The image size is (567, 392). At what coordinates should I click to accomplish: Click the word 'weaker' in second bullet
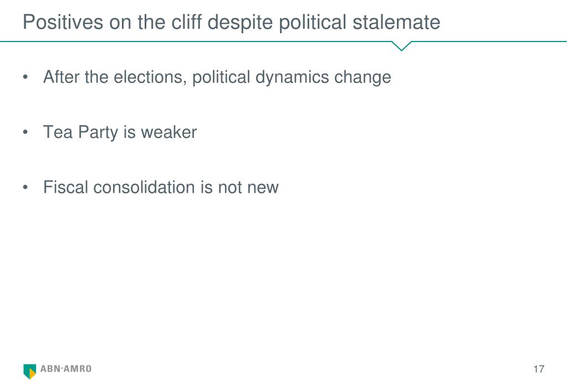[x=169, y=132]
